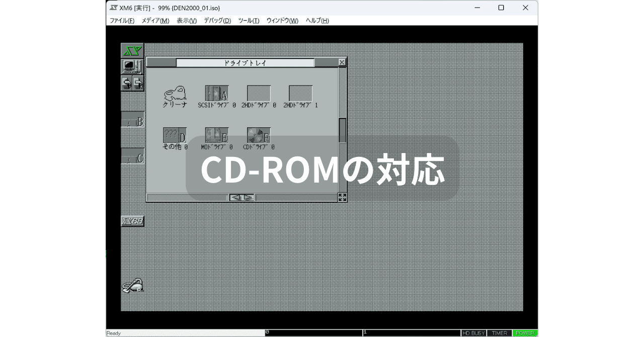The height and width of the screenshot is (337, 644).
Task: Select the その他 0 drive D icon
Action: [175, 135]
